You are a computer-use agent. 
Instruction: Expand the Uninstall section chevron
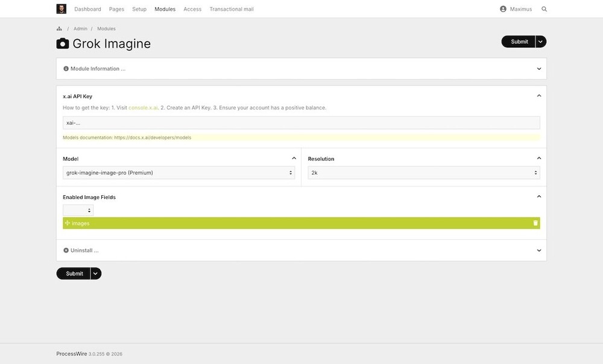tap(539, 250)
